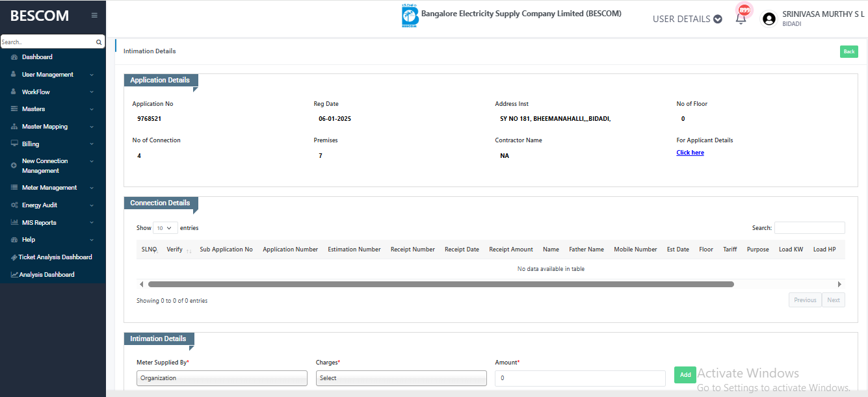Sort by the Purpose column header

coord(758,250)
